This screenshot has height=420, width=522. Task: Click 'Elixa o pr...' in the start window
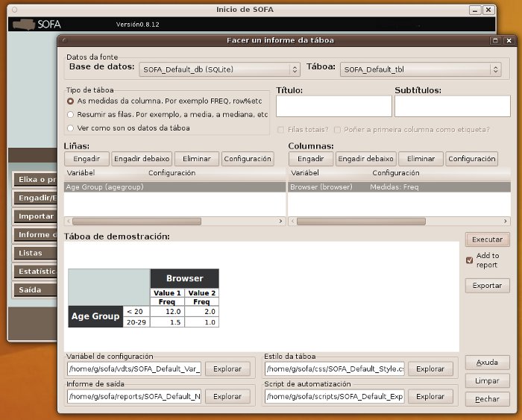pos(36,180)
